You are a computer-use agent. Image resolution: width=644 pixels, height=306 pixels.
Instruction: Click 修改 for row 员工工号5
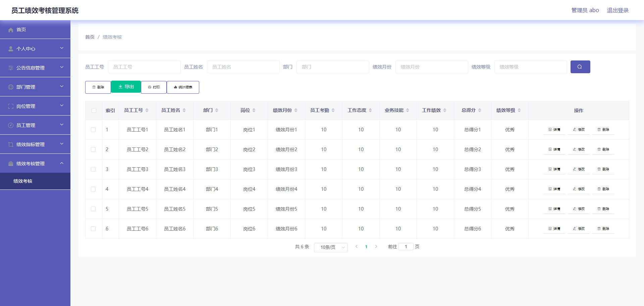point(579,209)
